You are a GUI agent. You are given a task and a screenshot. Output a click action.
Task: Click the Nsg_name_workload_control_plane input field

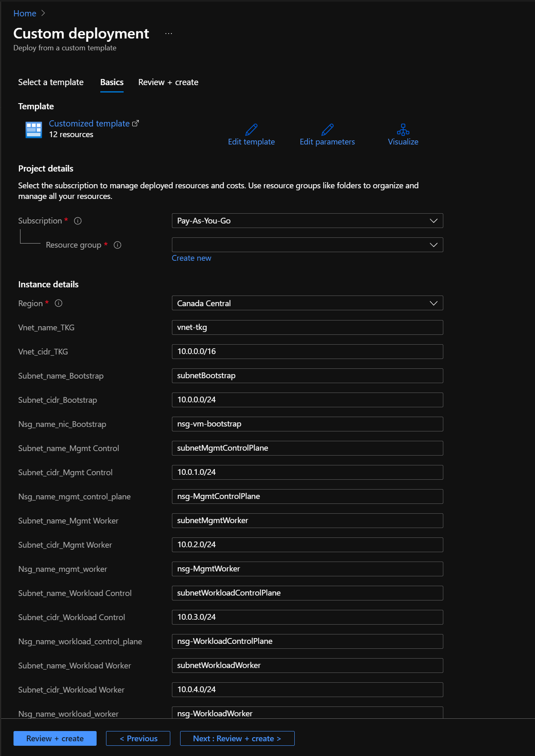(x=307, y=641)
